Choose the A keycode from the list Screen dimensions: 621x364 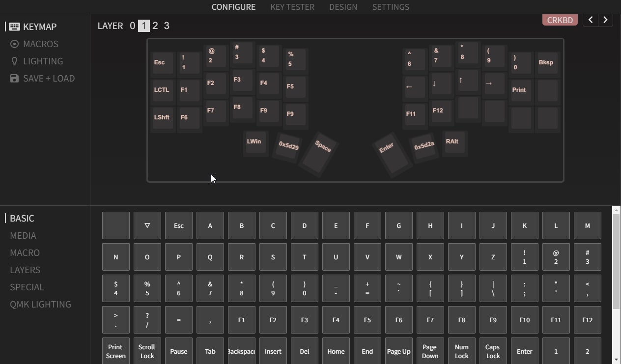(210, 225)
